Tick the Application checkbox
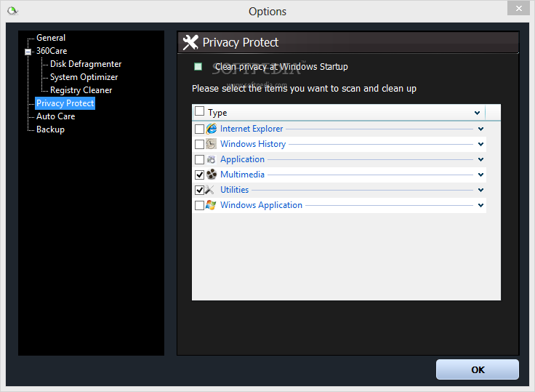This screenshot has height=392, width=535. coord(199,159)
